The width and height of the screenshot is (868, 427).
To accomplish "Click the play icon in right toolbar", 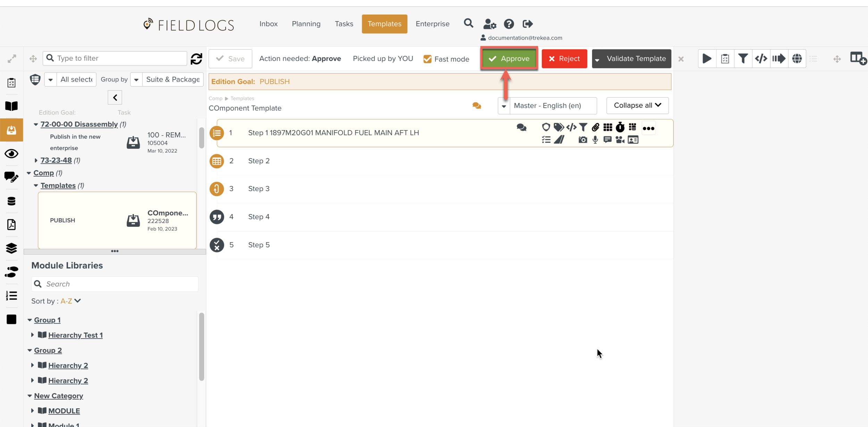I will (x=707, y=59).
